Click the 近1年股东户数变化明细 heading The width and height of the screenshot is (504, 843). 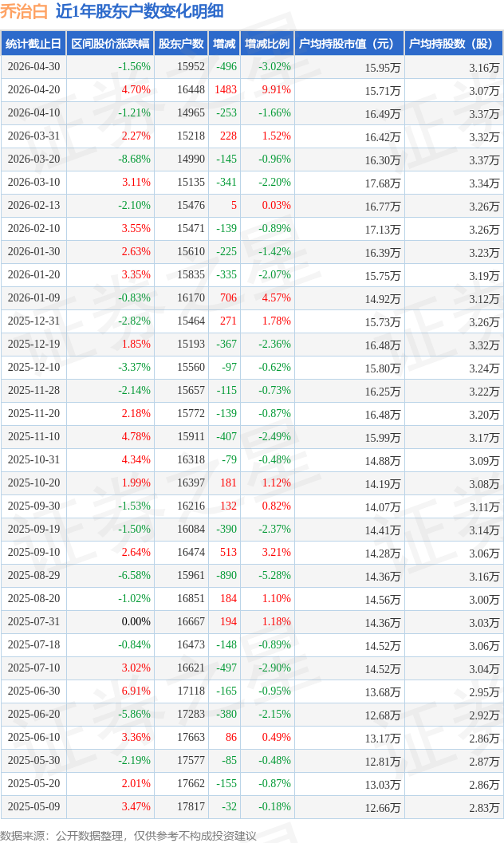pyautogui.click(x=140, y=11)
